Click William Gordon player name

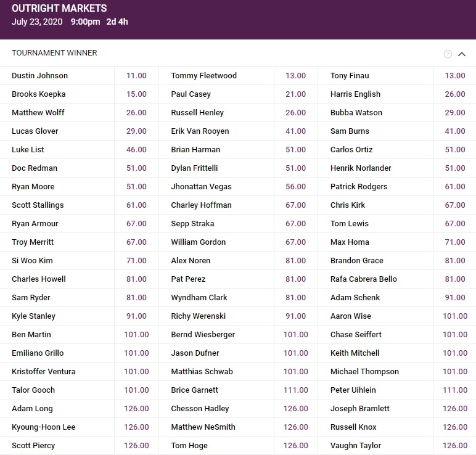[199, 242]
